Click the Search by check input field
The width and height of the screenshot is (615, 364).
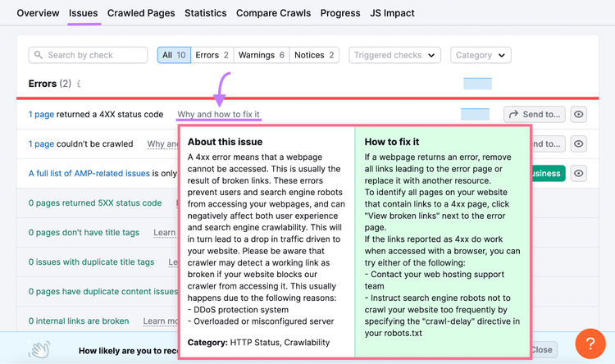pos(88,55)
